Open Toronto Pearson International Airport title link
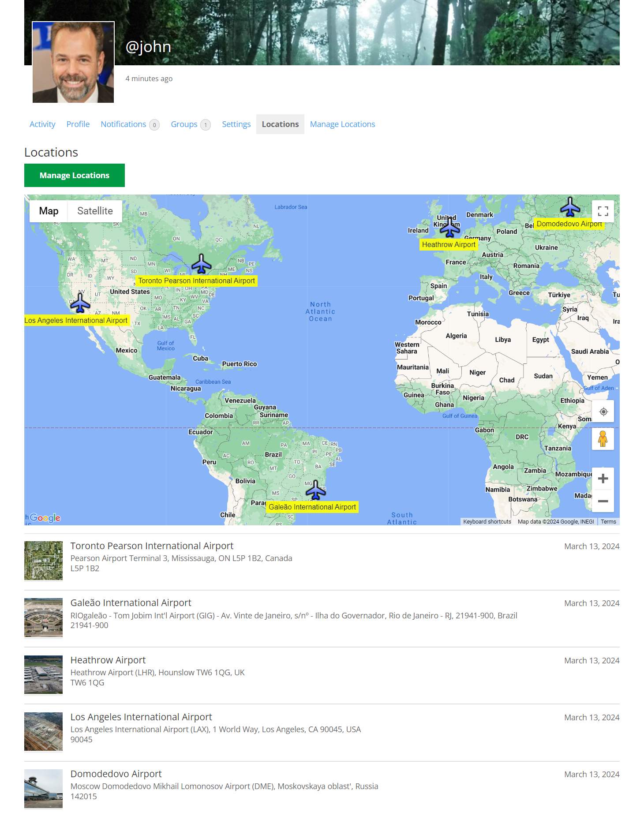The width and height of the screenshot is (644, 816). click(x=152, y=546)
